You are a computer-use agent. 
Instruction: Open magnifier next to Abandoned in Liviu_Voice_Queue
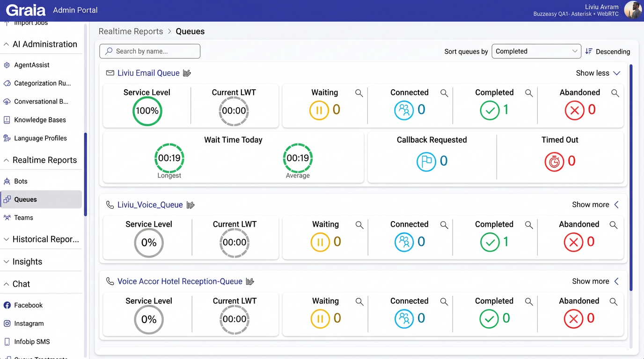pyautogui.click(x=614, y=225)
